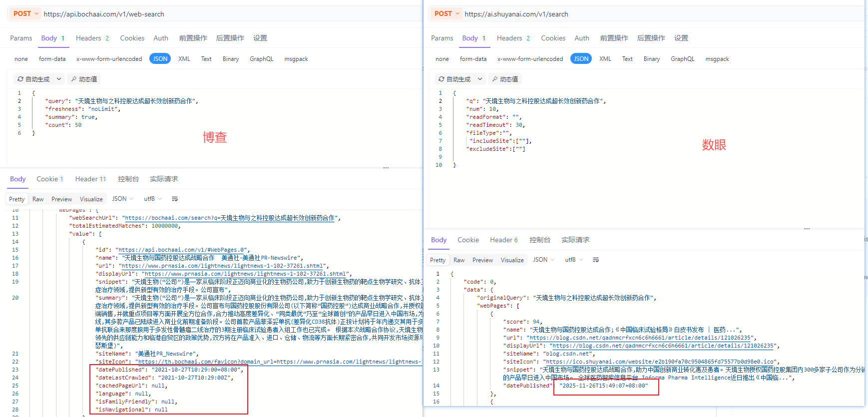Click "count": 50 line in bochaai request body
The width and height of the screenshot is (868, 417).
[63, 125]
